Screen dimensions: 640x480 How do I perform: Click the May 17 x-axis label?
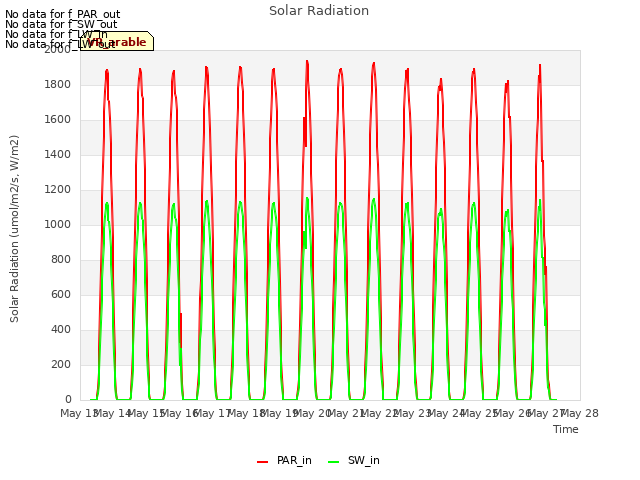[x=213, y=414]
